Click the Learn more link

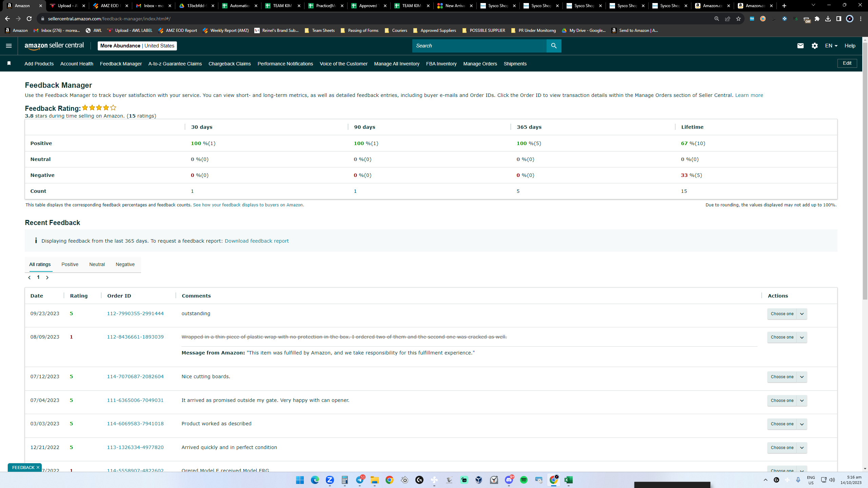point(749,95)
